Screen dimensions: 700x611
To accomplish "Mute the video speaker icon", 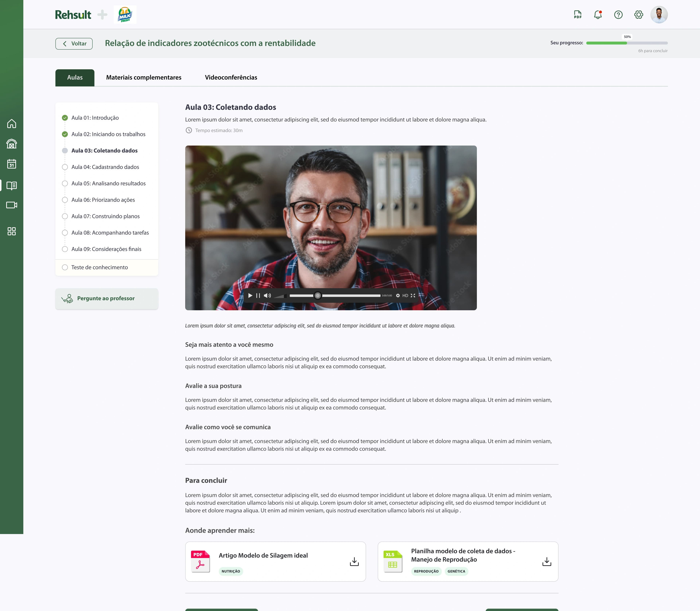I will 268,296.
